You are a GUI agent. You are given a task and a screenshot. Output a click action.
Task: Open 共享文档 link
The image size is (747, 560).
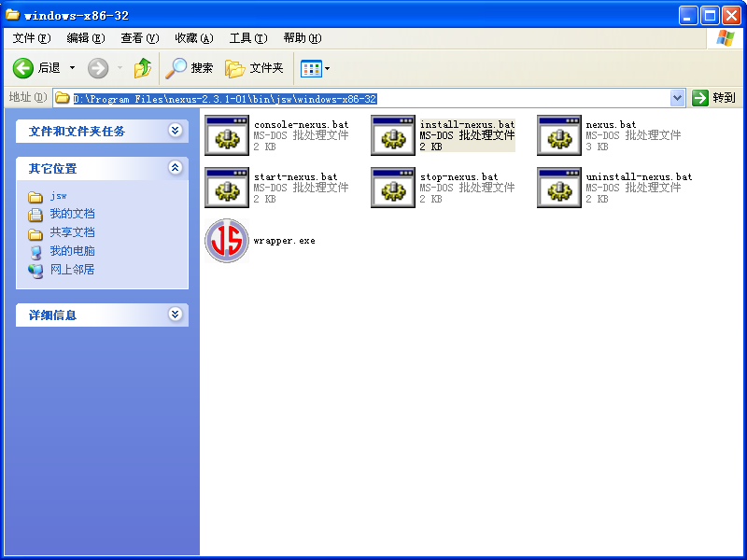pos(73,232)
